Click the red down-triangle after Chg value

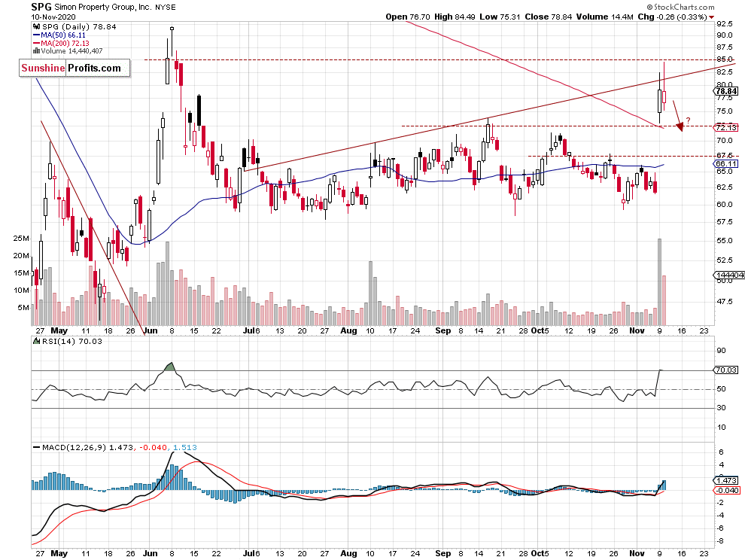(711, 17)
